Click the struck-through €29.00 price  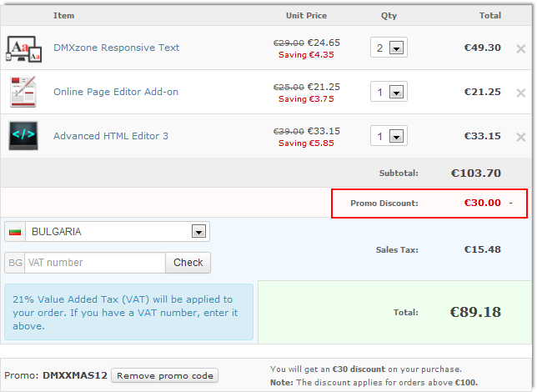pos(289,43)
